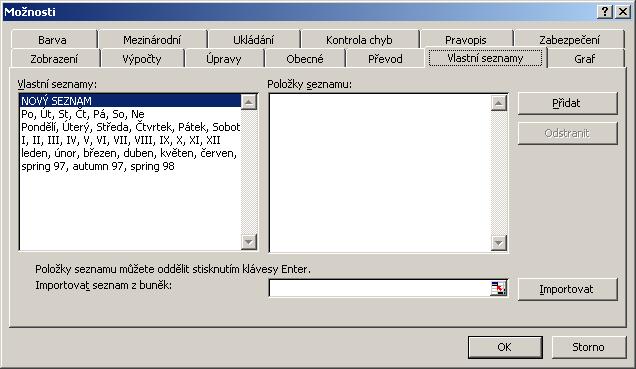Click inside the Položky seznamu text area

[380, 173]
